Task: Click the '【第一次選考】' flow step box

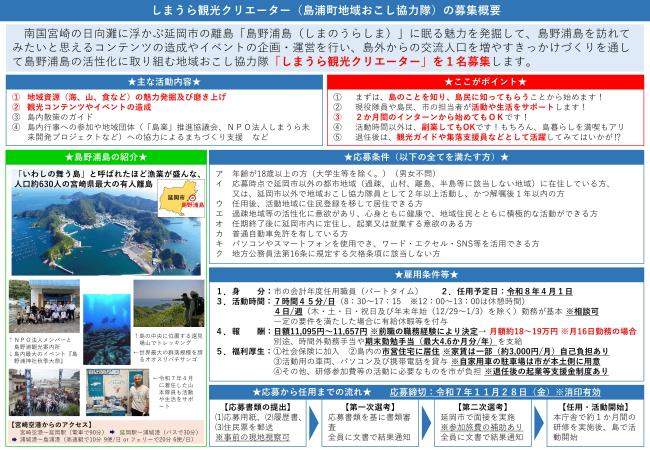Action: pyautogui.click(x=370, y=423)
